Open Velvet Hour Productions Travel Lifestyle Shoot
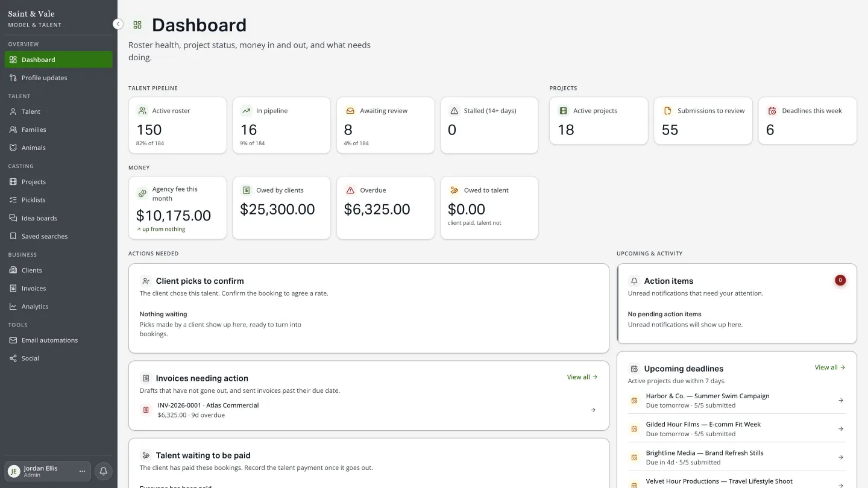 [737, 481]
